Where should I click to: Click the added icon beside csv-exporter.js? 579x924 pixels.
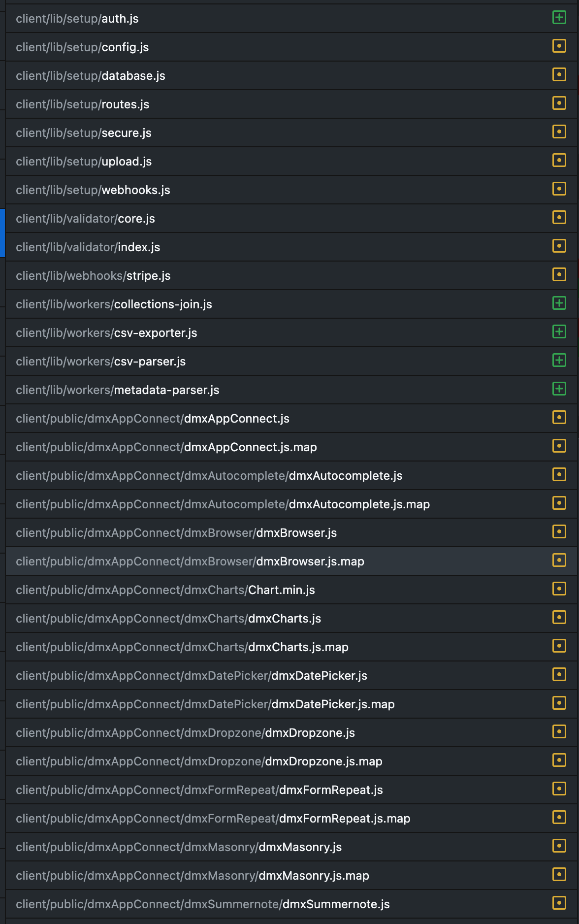(559, 332)
